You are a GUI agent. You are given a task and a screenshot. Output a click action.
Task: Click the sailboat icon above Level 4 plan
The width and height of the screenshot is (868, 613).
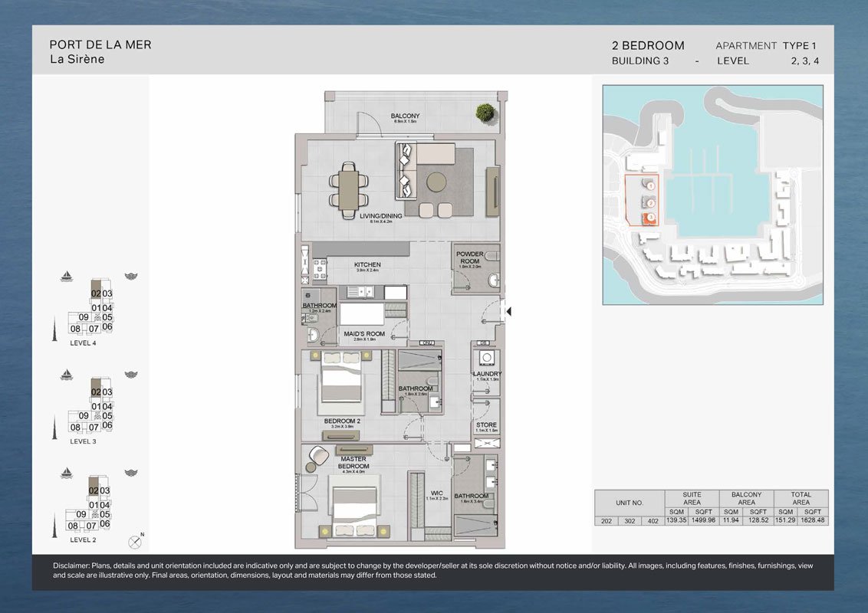coord(67,277)
